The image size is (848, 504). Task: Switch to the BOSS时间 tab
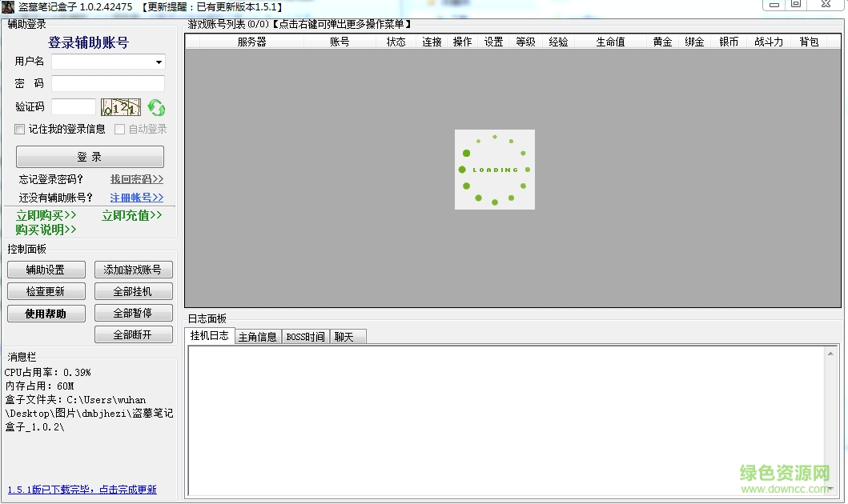coord(305,336)
